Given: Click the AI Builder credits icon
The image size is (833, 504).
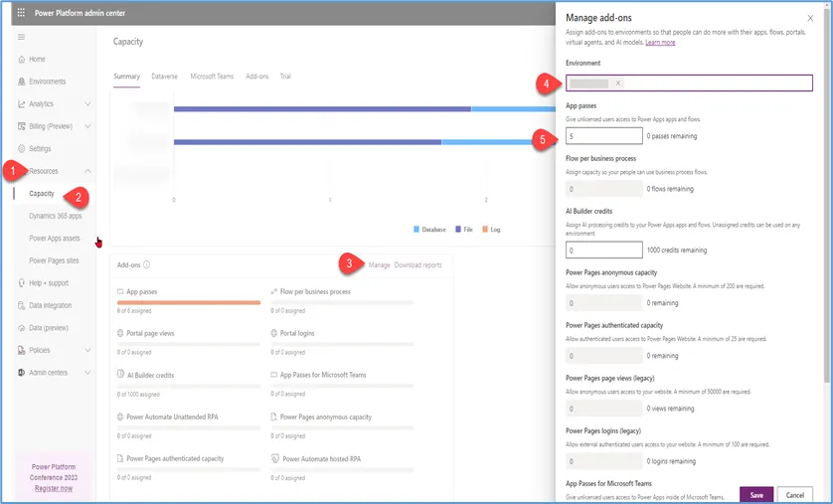Looking at the screenshot, I should (120, 375).
